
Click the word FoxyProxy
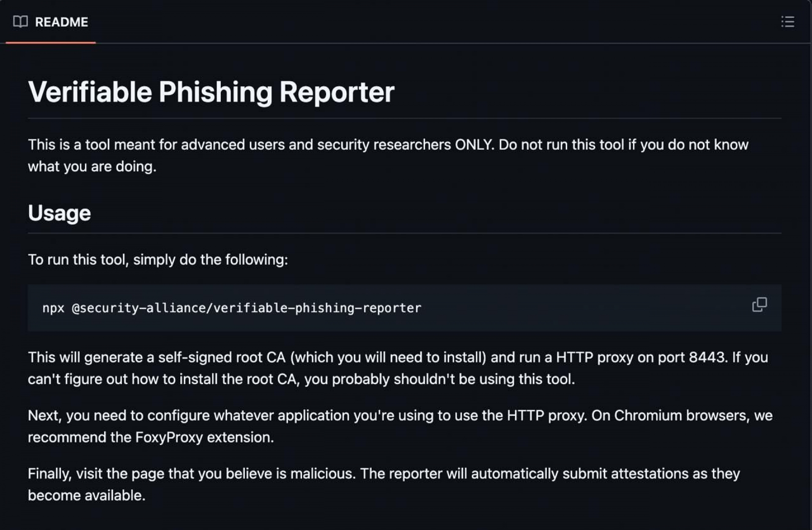[x=169, y=437]
